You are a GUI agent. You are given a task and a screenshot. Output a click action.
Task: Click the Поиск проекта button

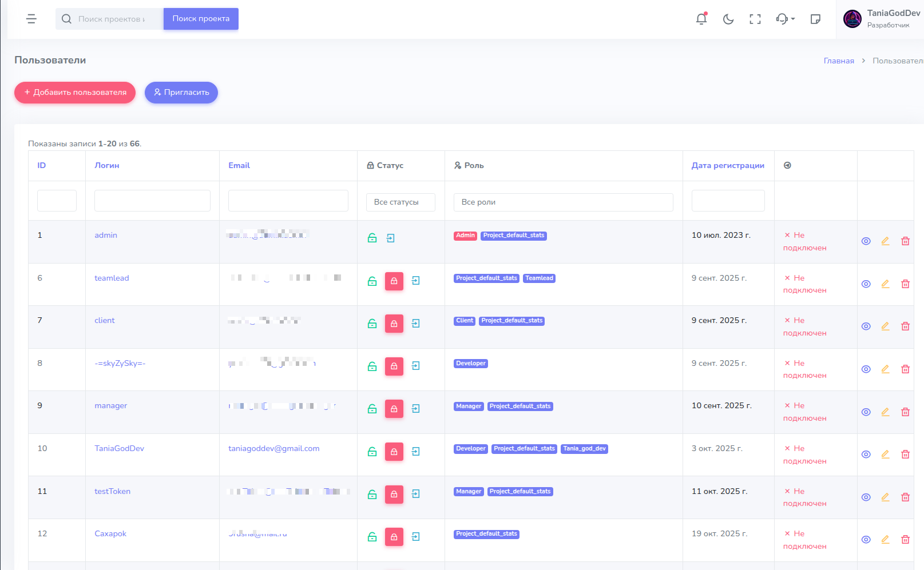[201, 19]
